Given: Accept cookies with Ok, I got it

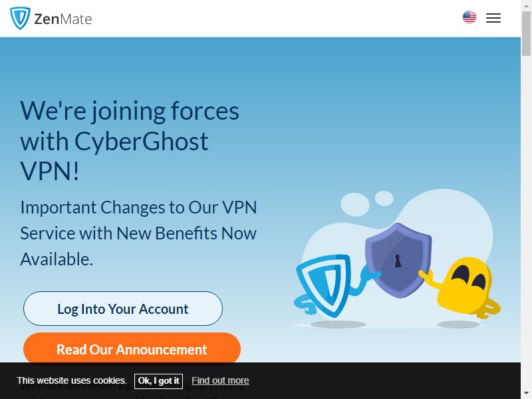Looking at the screenshot, I should (x=158, y=381).
